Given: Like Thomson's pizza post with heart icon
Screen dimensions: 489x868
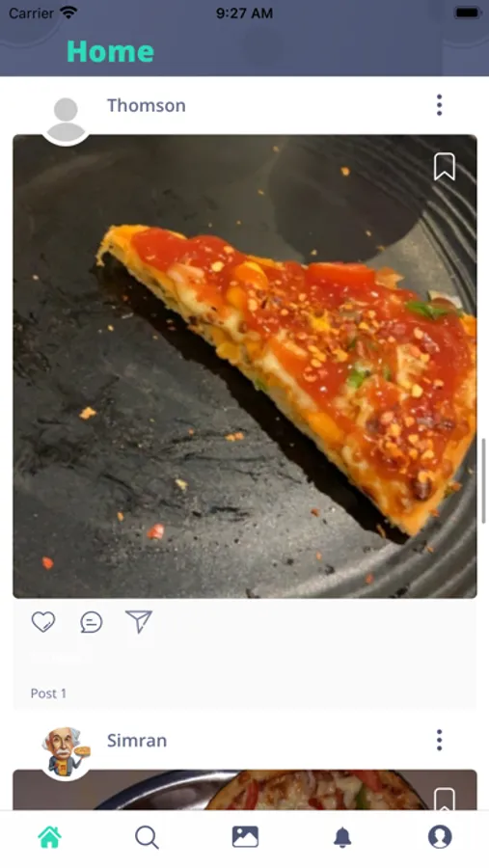Looking at the screenshot, I should pyautogui.click(x=43, y=622).
